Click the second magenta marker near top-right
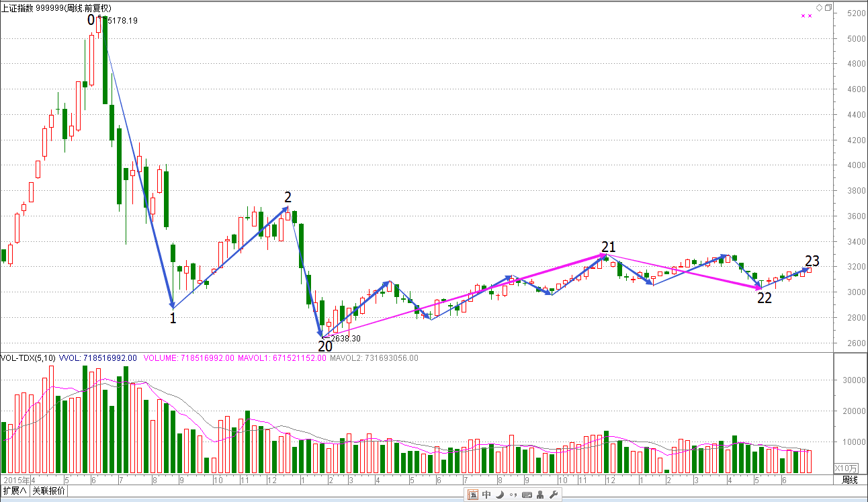This screenshot has height=502, width=868. pos(810,15)
